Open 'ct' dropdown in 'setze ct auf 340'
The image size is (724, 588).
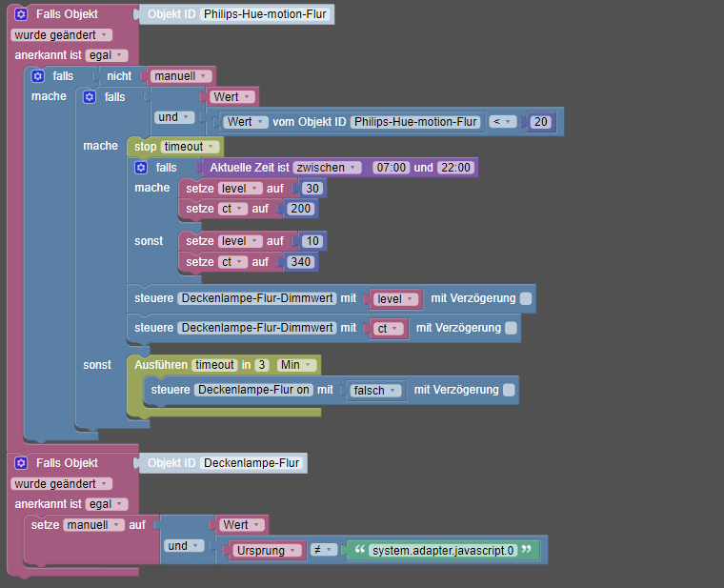[x=232, y=262]
